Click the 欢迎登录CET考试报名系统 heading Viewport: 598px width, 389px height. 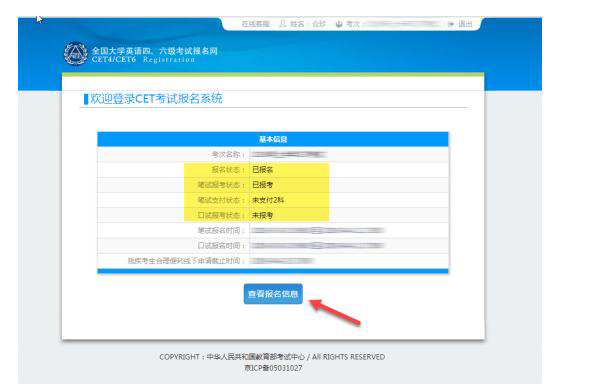(156, 99)
